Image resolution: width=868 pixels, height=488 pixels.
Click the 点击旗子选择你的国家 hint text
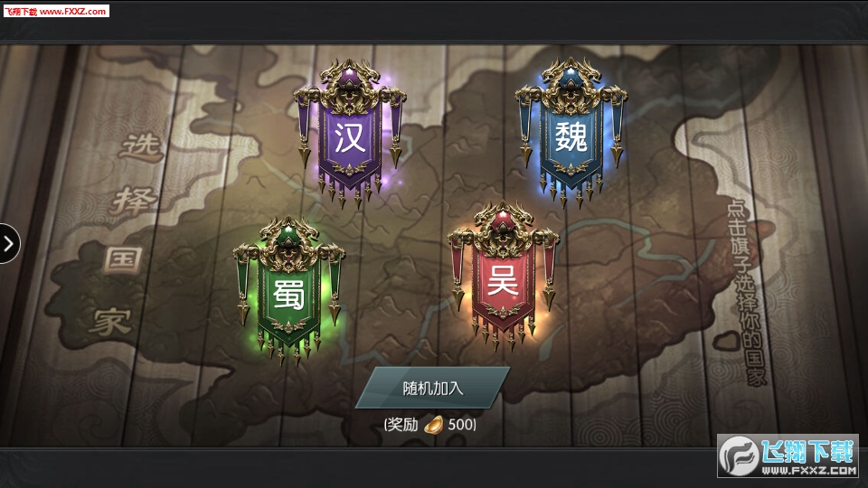pyautogui.click(x=747, y=293)
